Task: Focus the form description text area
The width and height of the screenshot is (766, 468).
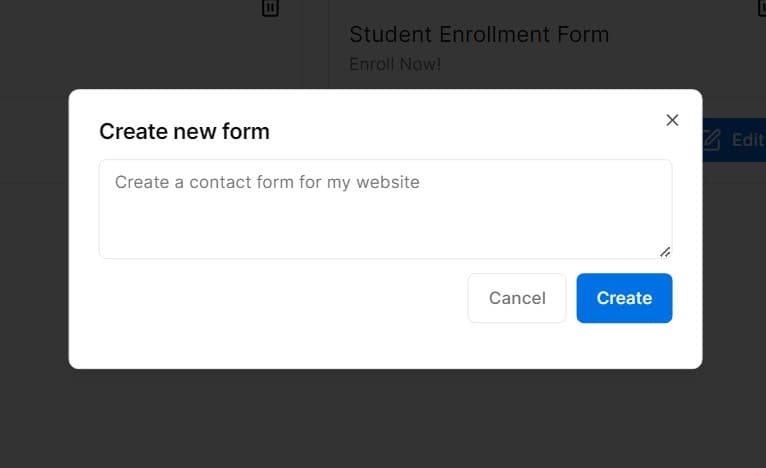Action: point(385,220)
